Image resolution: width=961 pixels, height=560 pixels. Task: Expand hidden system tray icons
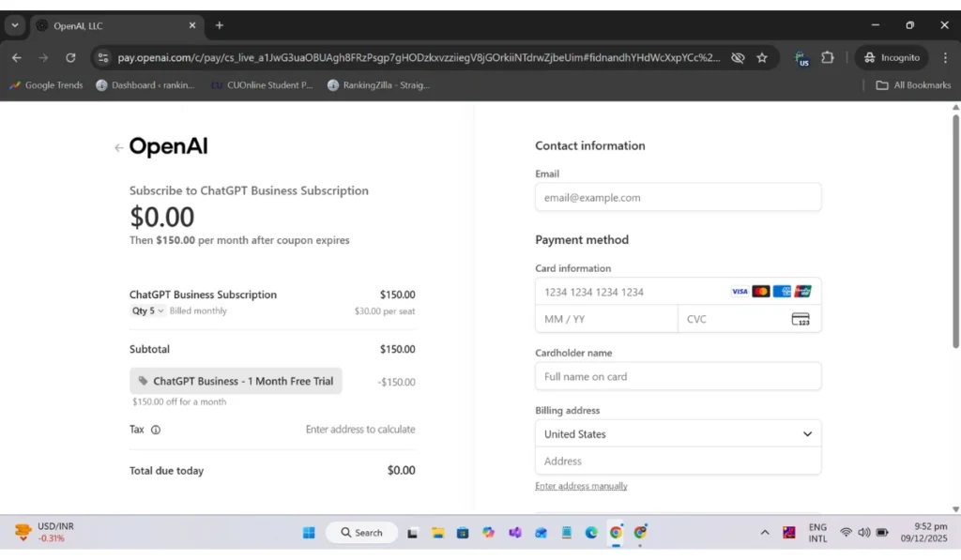point(765,532)
